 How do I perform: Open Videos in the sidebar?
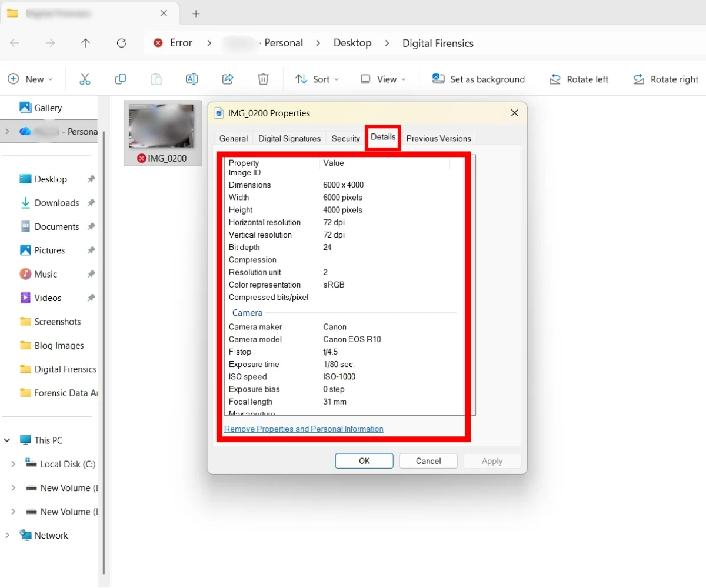click(41, 298)
